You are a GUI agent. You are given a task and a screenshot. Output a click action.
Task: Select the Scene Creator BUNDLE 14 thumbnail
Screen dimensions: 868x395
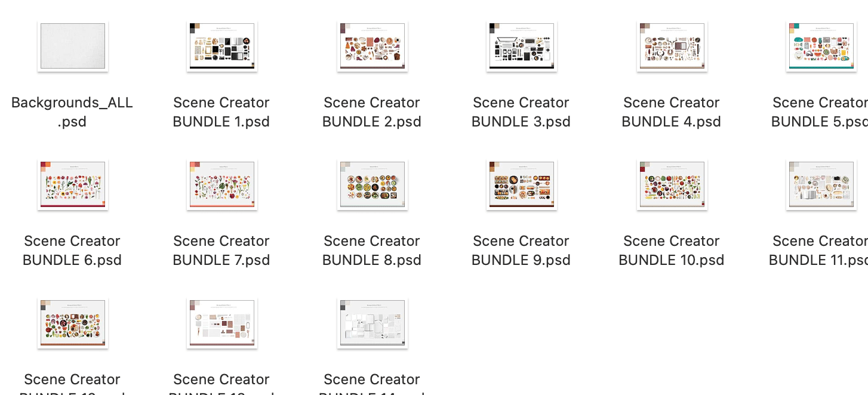[373, 323]
